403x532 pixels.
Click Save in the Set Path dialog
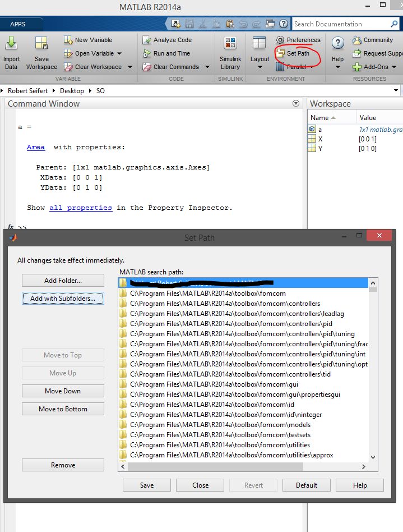pyautogui.click(x=147, y=485)
